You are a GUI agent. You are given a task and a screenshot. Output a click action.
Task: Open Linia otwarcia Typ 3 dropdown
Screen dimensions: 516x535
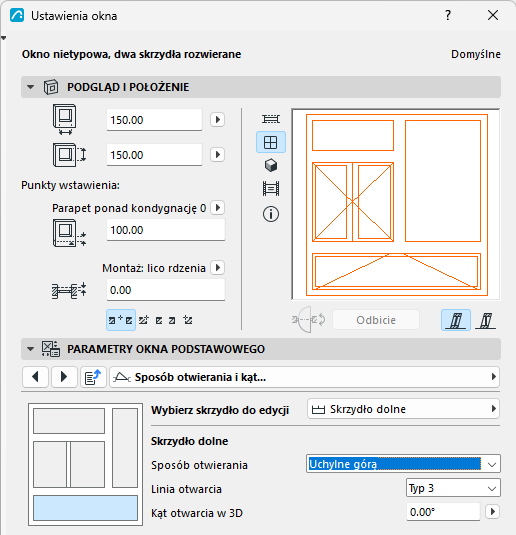tap(453, 488)
